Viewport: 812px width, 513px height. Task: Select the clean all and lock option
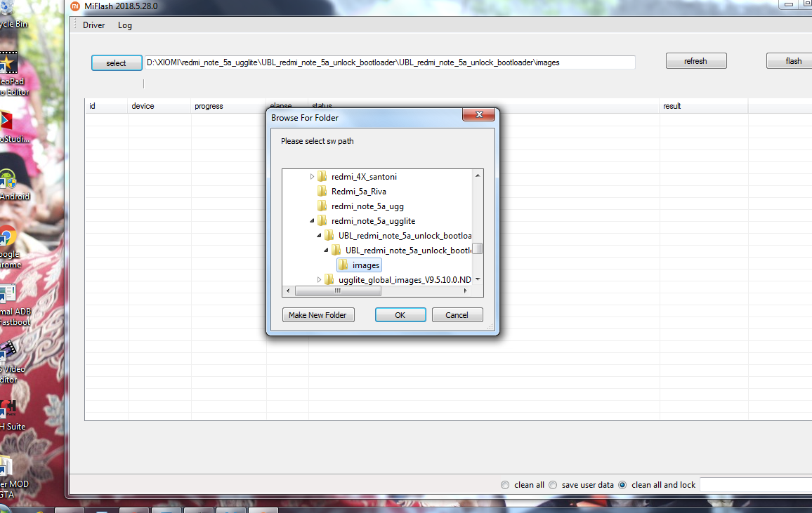click(622, 485)
